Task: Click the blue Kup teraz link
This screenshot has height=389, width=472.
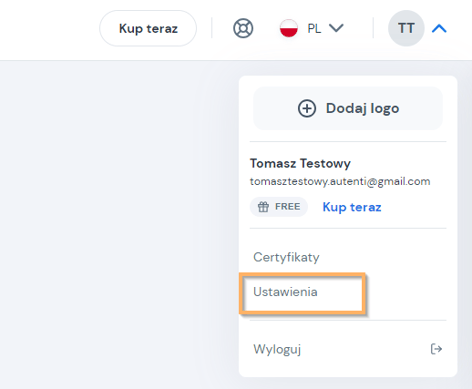Action: pos(352,207)
